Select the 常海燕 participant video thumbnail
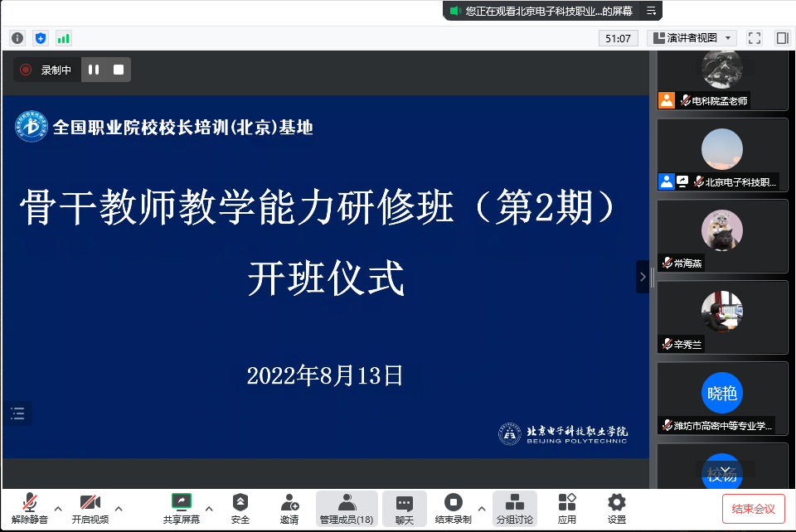 click(722, 235)
